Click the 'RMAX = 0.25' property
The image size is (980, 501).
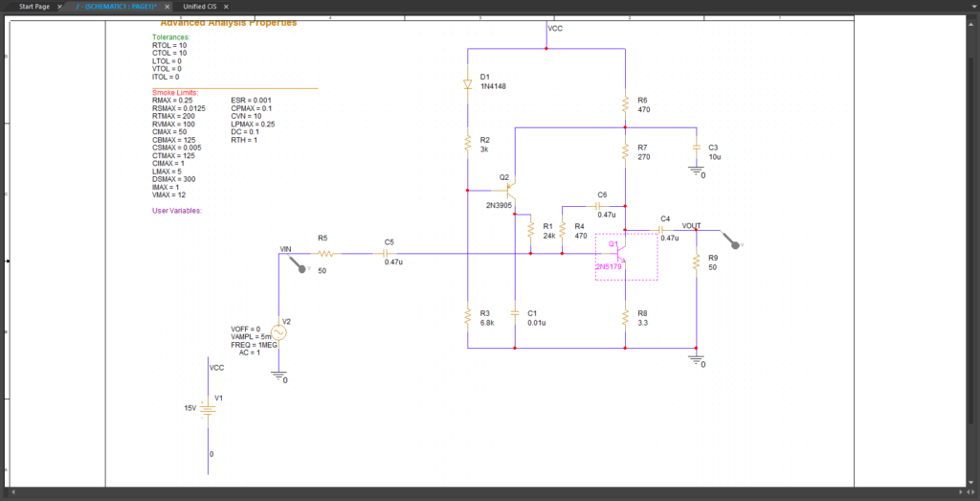click(172, 100)
